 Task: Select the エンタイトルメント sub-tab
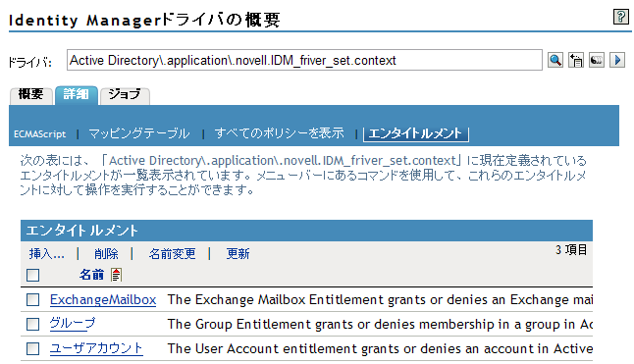(x=416, y=133)
